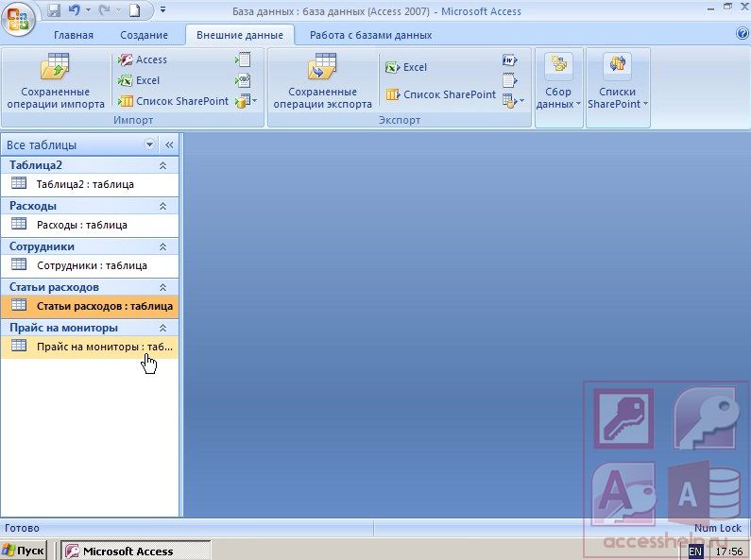This screenshot has height=560, width=751.
Task: Click the EN language indicator
Action: click(695, 552)
